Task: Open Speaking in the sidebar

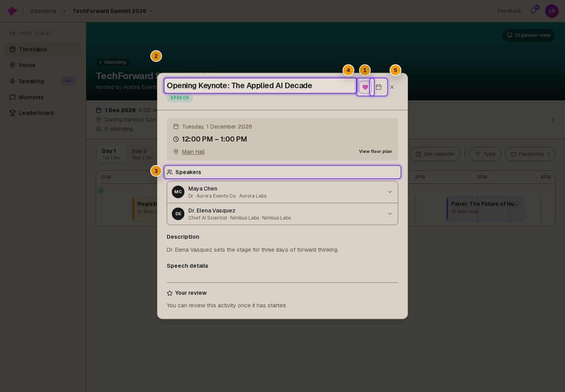Action: 43,81
